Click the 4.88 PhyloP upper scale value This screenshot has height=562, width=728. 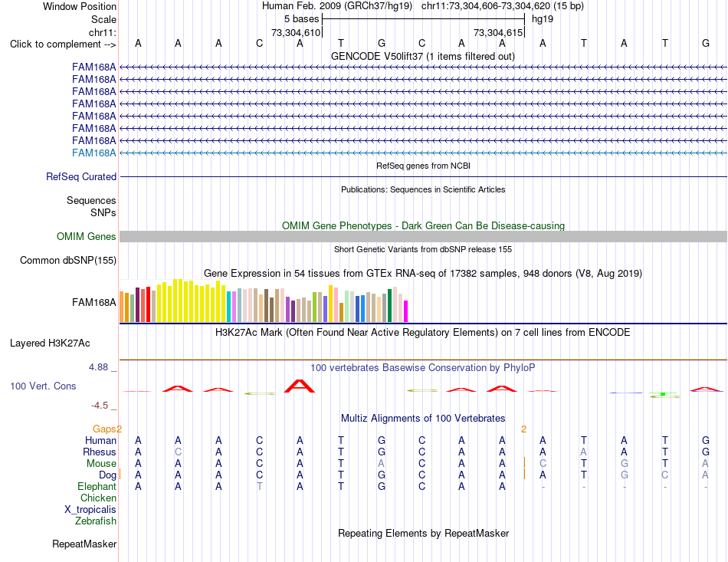click(98, 367)
